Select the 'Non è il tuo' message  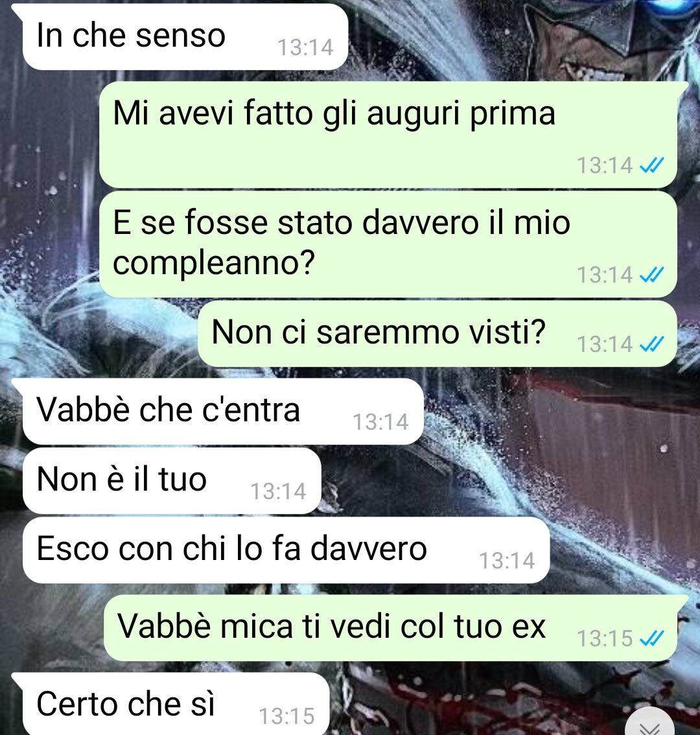pyautogui.click(x=172, y=480)
